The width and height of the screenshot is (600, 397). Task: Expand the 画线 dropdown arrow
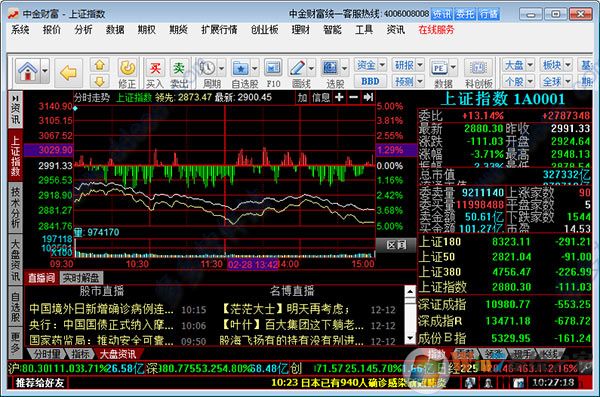311,69
